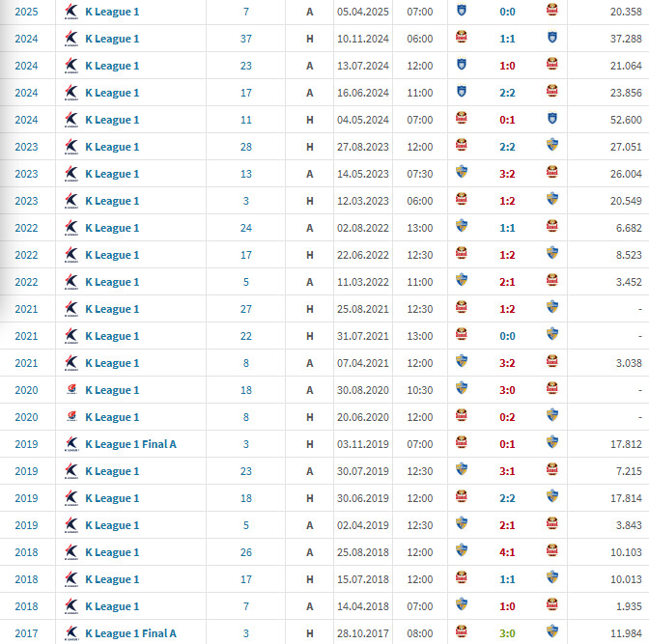The height and width of the screenshot is (644, 649).
Task: Click home crest in 27.08.2023 row
Action: click(462, 145)
